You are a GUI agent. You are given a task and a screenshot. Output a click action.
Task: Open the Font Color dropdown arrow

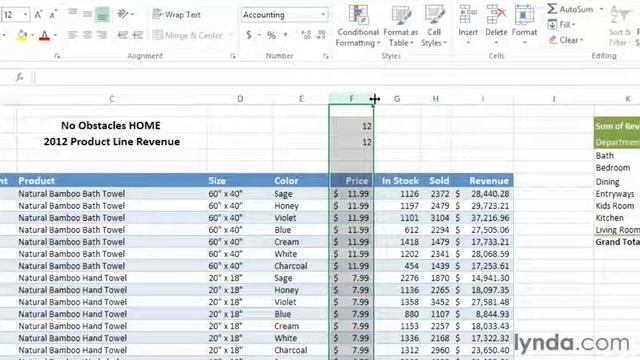coord(55,36)
